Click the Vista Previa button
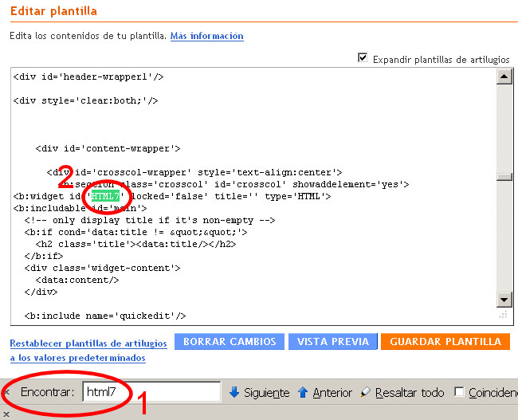This screenshot has height=420, width=518. click(333, 341)
